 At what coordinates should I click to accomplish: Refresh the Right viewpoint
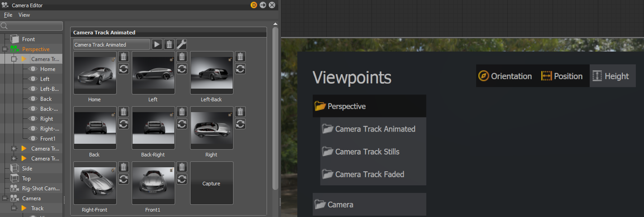(x=240, y=124)
